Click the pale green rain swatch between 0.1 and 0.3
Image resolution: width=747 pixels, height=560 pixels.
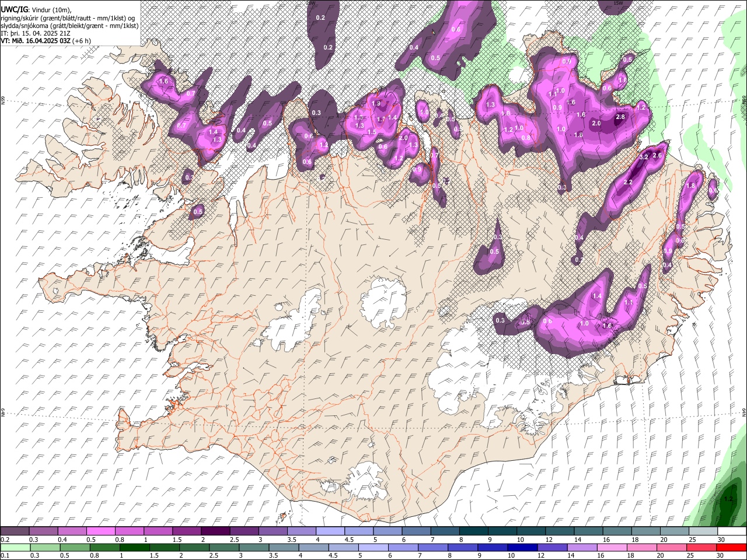15,547
